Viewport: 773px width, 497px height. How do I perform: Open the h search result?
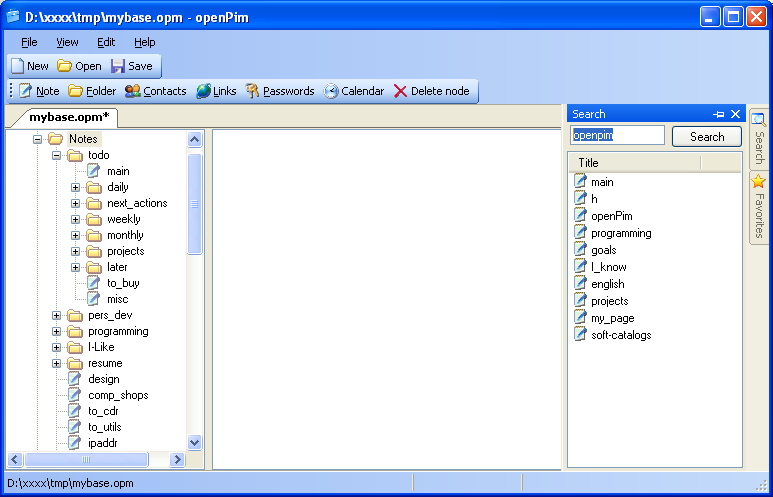pos(594,199)
